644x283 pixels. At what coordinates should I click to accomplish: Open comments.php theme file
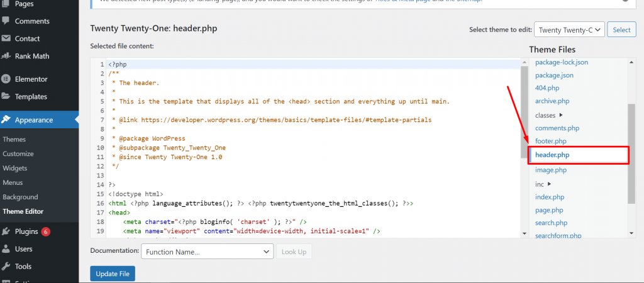pyautogui.click(x=557, y=128)
